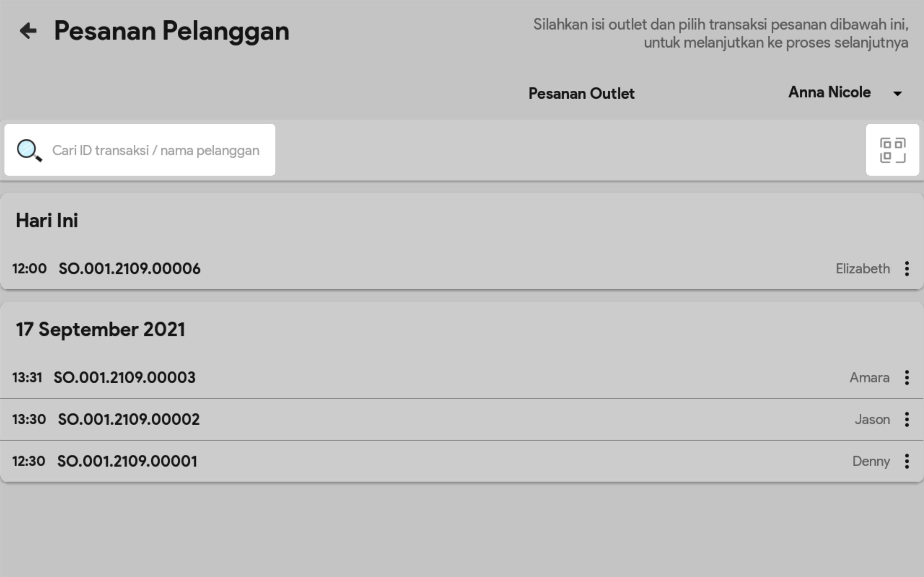Select the Anna Nicole outlet selector
This screenshot has width=924, height=577.
[x=829, y=93]
